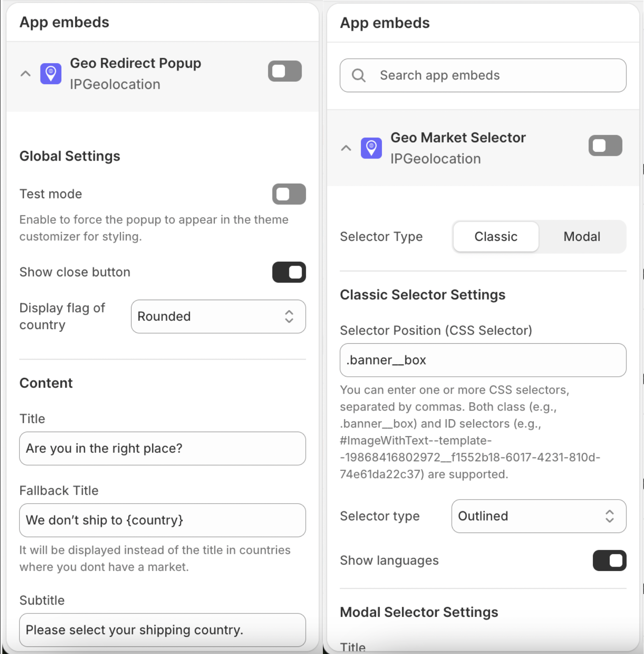Turn off Show languages

click(610, 560)
